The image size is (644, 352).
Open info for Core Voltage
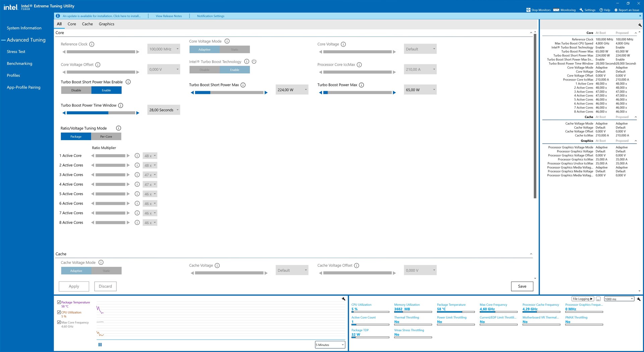coord(343,44)
